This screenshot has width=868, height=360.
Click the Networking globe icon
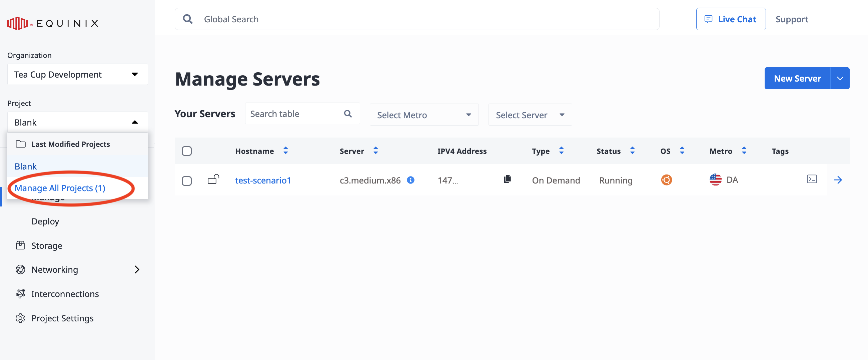tap(21, 269)
